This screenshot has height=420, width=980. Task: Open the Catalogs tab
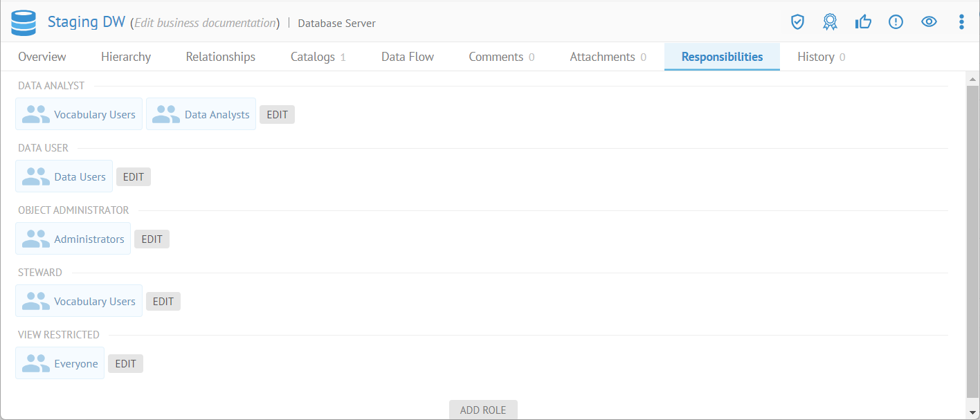coord(318,57)
